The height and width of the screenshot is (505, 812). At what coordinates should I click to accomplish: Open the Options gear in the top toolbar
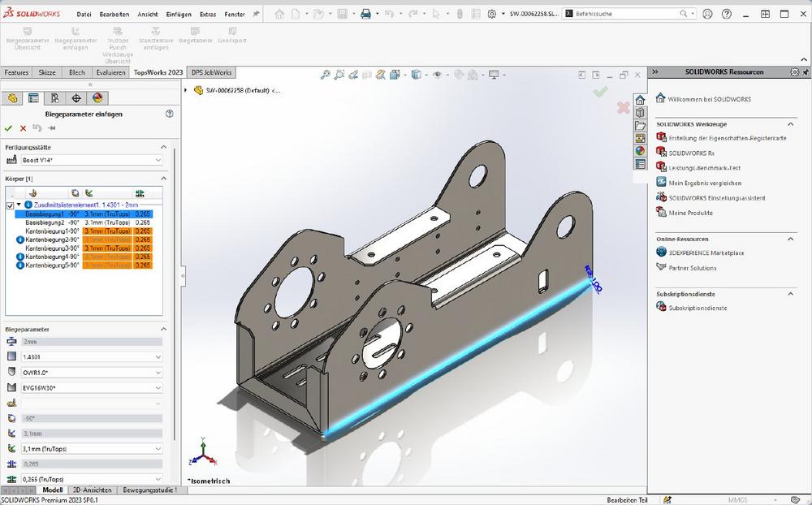(x=492, y=14)
